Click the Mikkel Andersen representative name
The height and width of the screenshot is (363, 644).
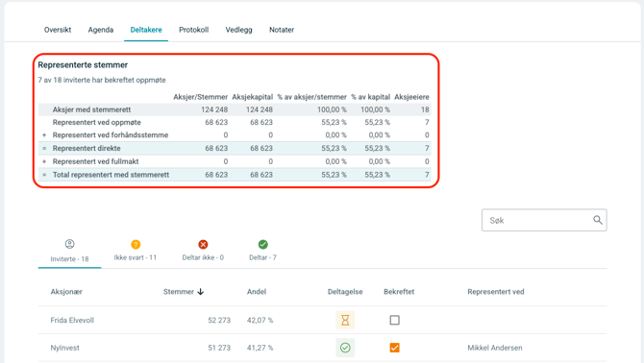click(494, 348)
